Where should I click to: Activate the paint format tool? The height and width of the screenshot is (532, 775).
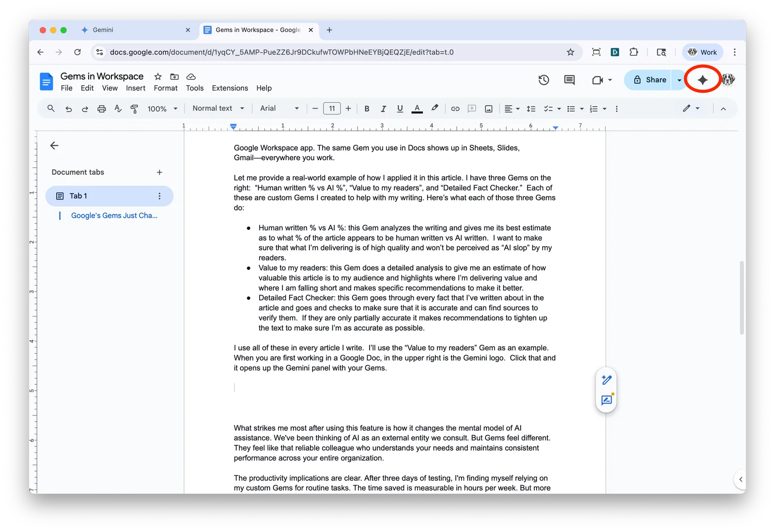[x=134, y=109]
